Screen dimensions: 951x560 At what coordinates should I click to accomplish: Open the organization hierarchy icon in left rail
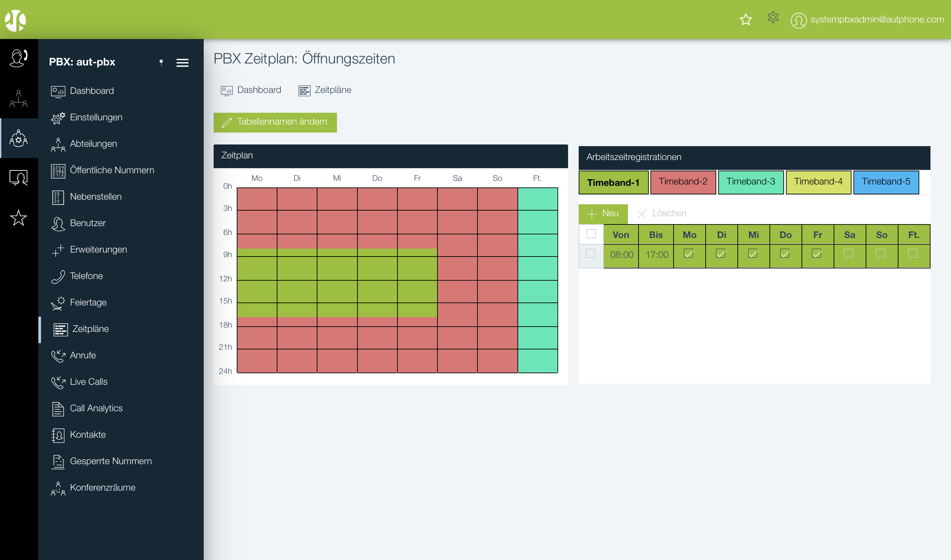point(19,99)
